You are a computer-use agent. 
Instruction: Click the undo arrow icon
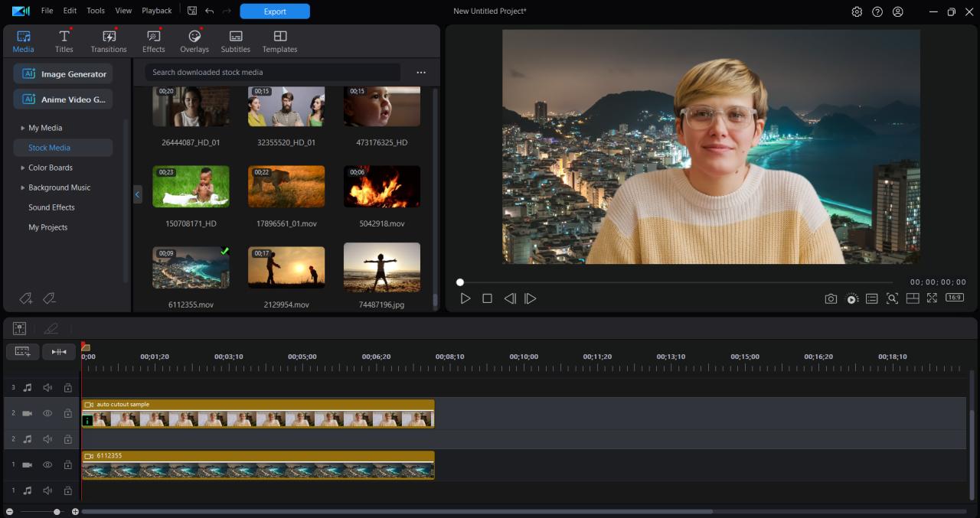tap(210, 11)
